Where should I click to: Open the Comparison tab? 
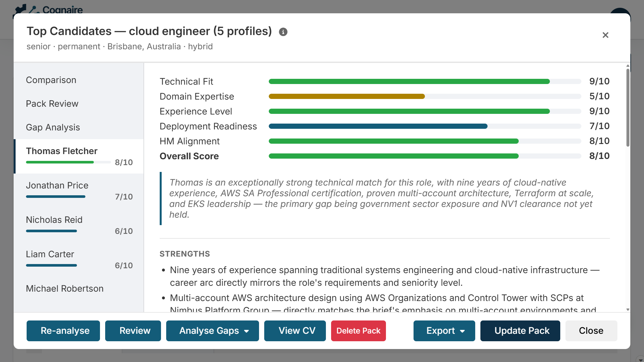point(51,80)
